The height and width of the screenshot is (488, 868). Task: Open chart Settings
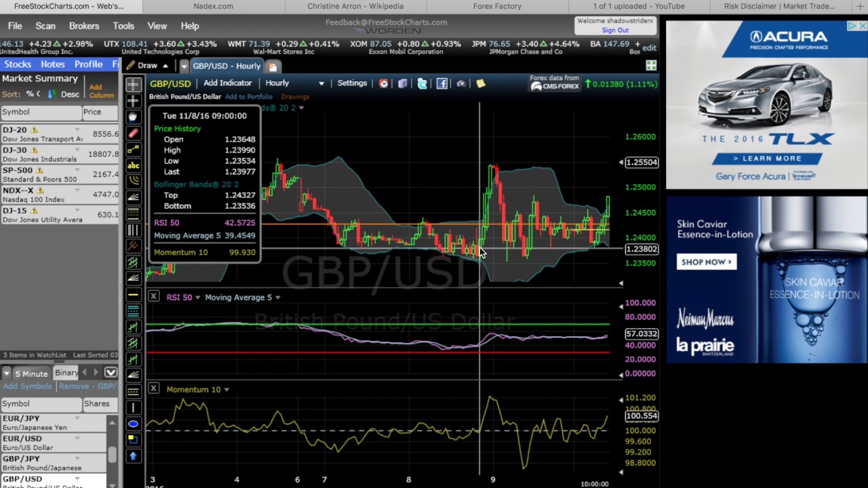coord(352,83)
